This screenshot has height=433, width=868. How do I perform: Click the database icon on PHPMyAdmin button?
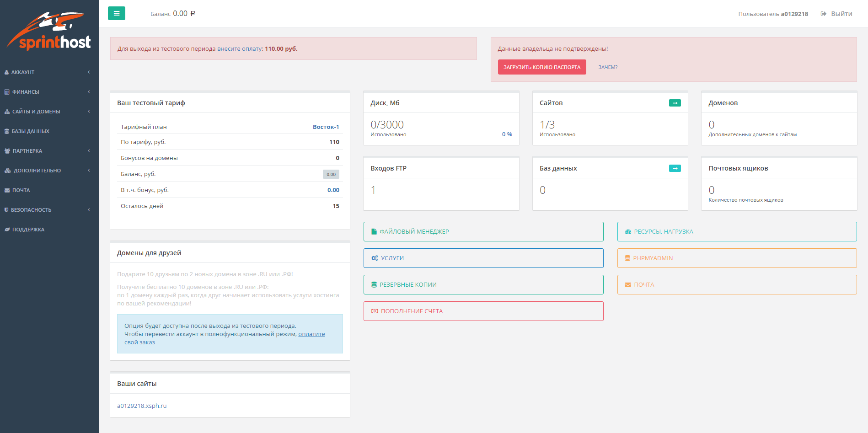(627, 258)
